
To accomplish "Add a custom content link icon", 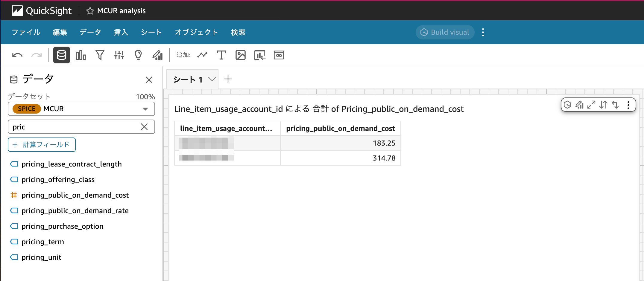I will [279, 55].
